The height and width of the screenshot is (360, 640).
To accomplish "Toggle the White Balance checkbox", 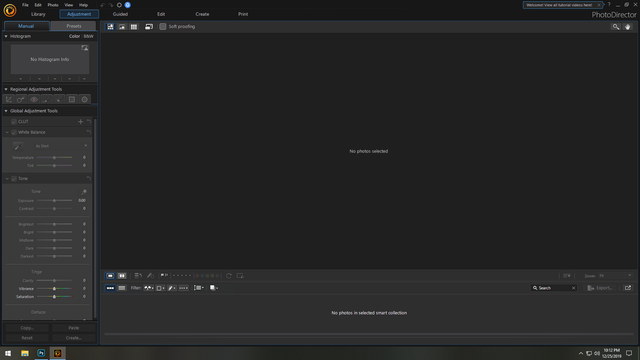I will point(14,132).
